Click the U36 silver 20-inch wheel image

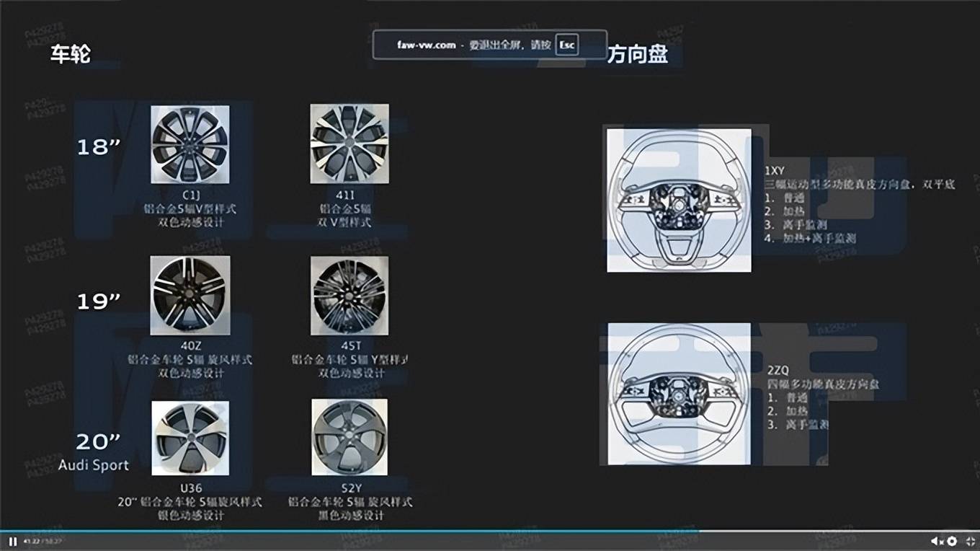pos(190,438)
